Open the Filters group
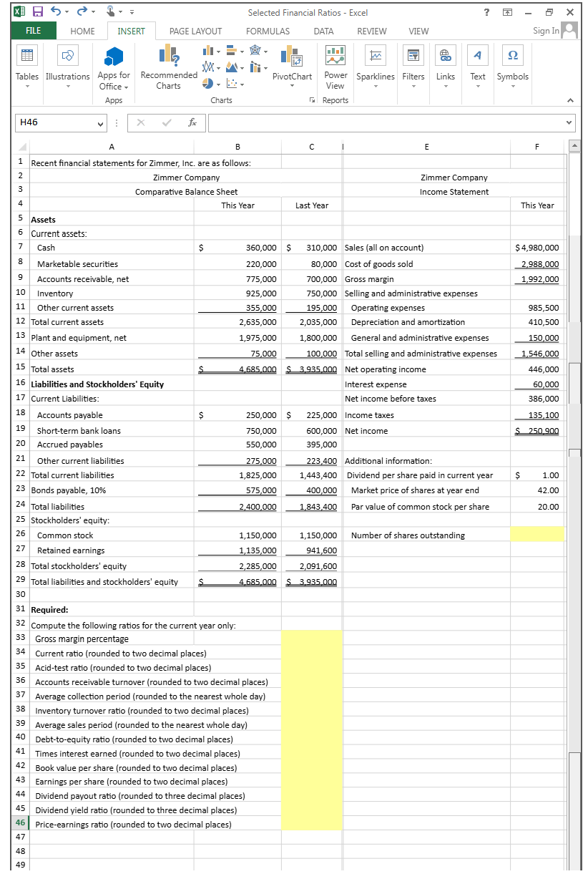 (413, 69)
